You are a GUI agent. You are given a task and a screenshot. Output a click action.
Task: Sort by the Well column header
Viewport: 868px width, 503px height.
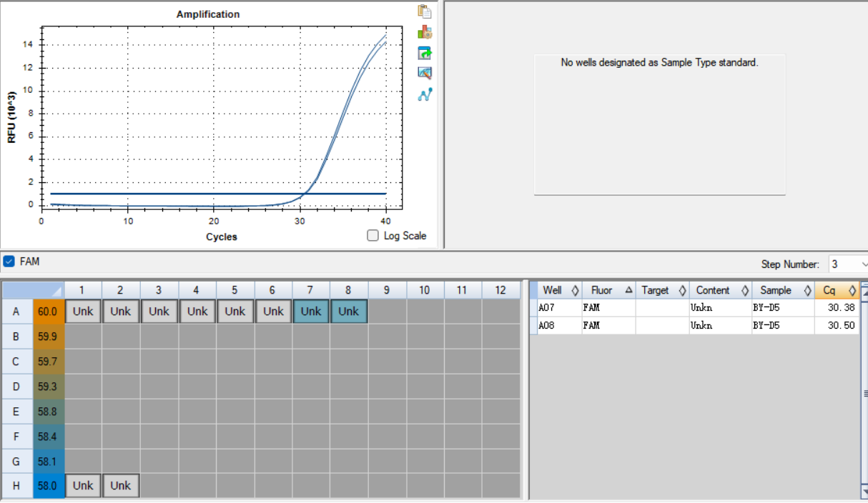tap(556, 290)
